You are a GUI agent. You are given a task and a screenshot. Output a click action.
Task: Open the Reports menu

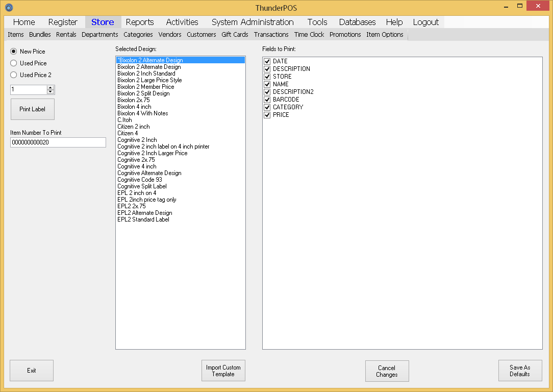point(140,22)
